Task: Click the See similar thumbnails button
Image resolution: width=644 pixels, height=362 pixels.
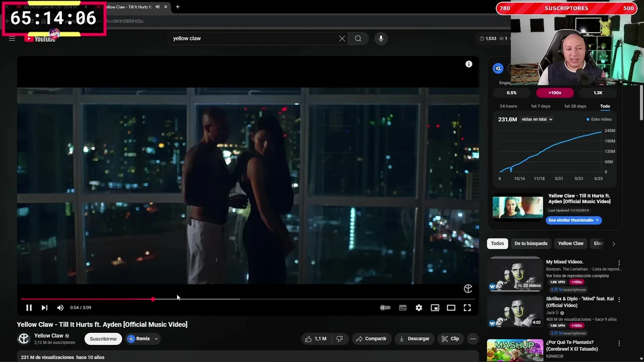Action: (x=573, y=220)
